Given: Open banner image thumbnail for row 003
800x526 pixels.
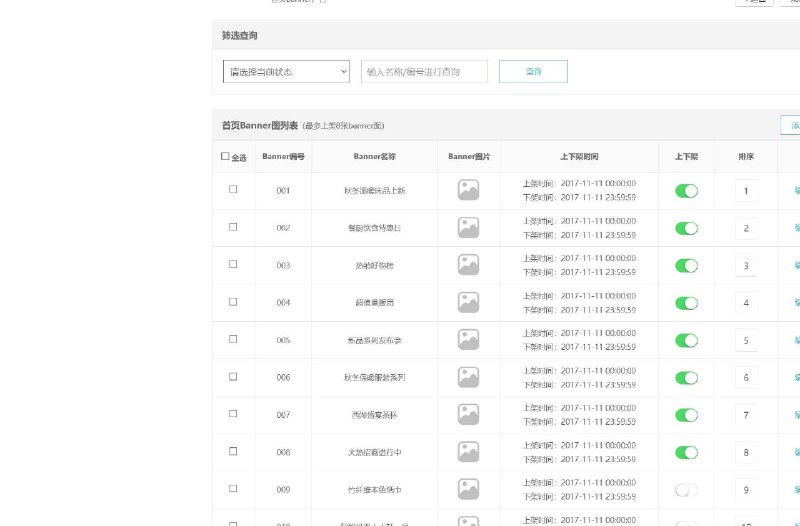Looking at the screenshot, I should 468,265.
